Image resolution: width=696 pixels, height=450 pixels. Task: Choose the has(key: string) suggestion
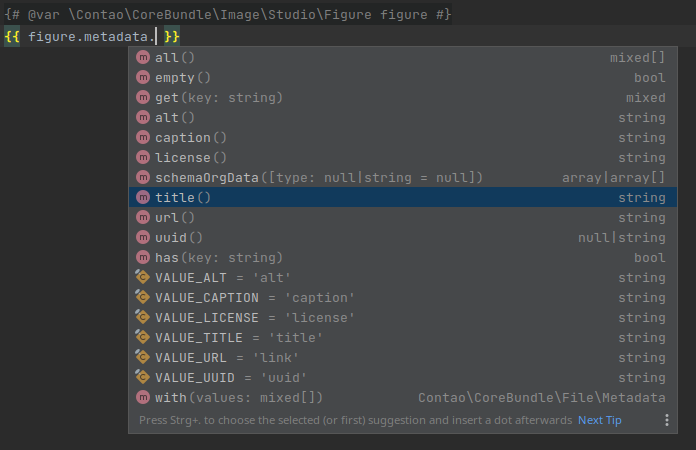pyautogui.click(x=403, y=257)
